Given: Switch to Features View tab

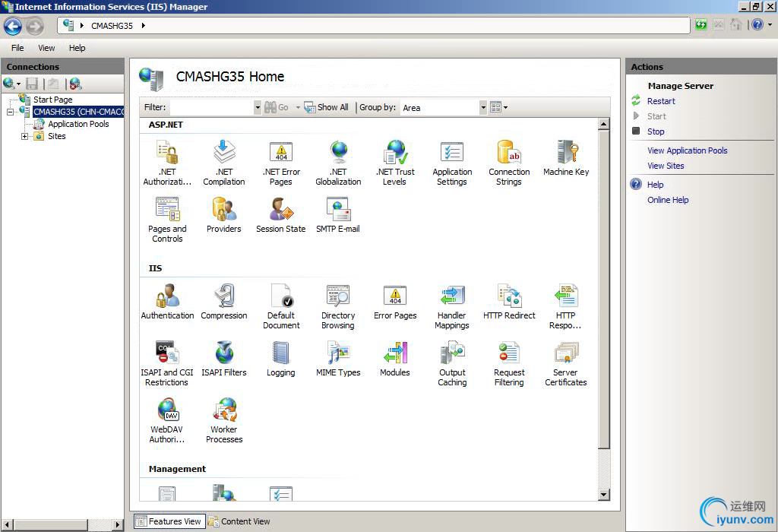Looking at the screenshot, I should [169, 521].
